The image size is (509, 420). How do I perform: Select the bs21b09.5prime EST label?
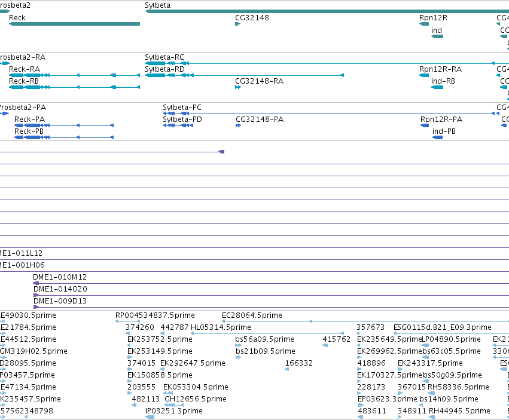(265, 351)
